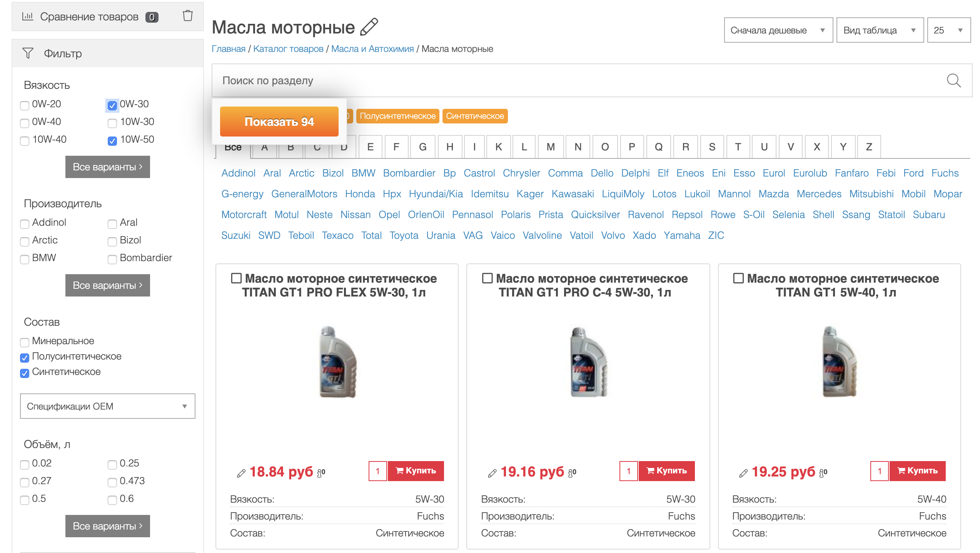
Task: Tick the Bombardier manufacturer checkbox
Action: pyautogui.click(x=112, y=259)
